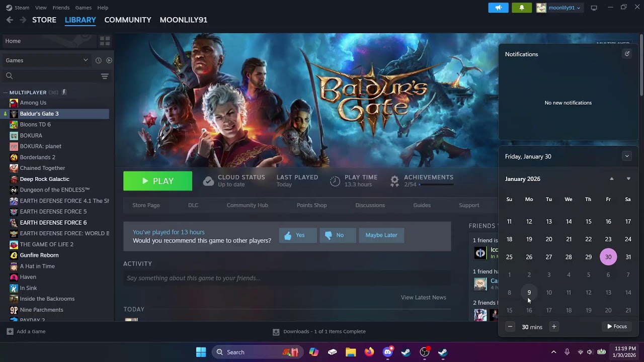
Task: Click the Nine Parchments game icon
Action: point(14,310)
